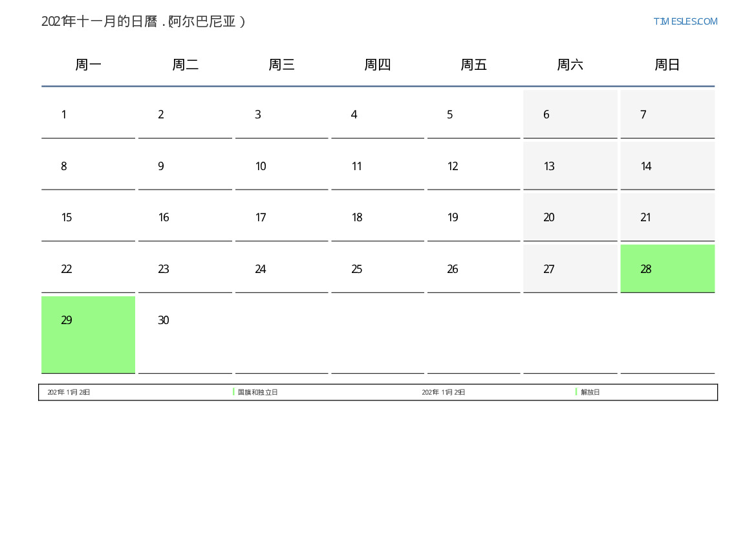Click on date 25 under Thursday
Viewport: 756px width, 535px height.
point(378,269)
